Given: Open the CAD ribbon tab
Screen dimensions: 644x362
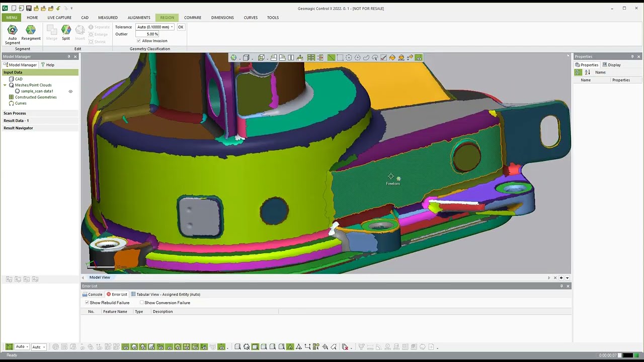Looking at the screenshot, I should pos(85,18).
